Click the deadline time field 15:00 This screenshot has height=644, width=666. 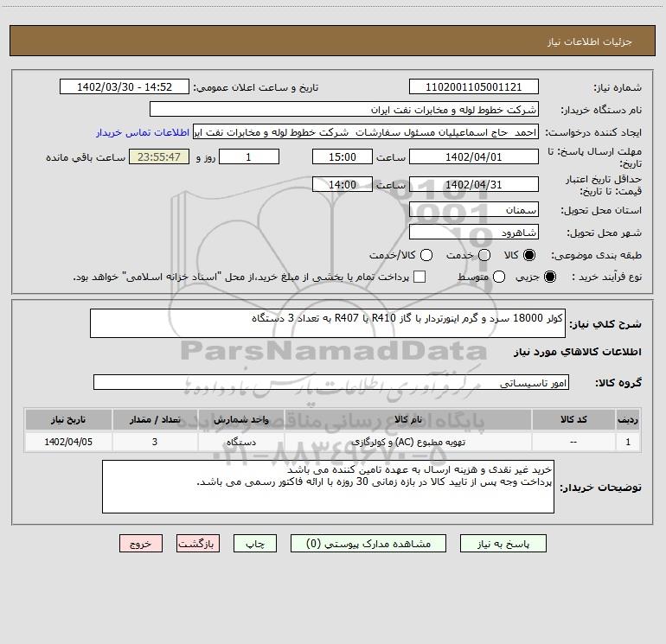pos(343,157)
